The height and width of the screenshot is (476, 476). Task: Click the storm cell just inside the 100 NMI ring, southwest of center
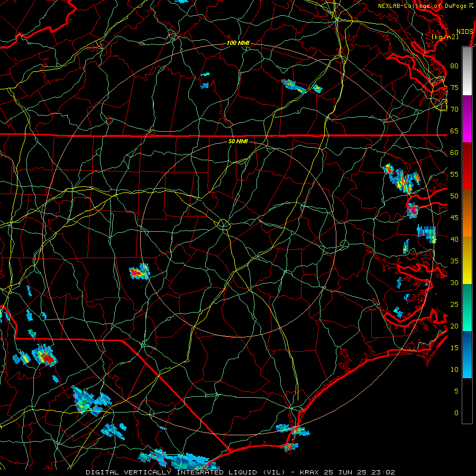click(x=140, y=272)
